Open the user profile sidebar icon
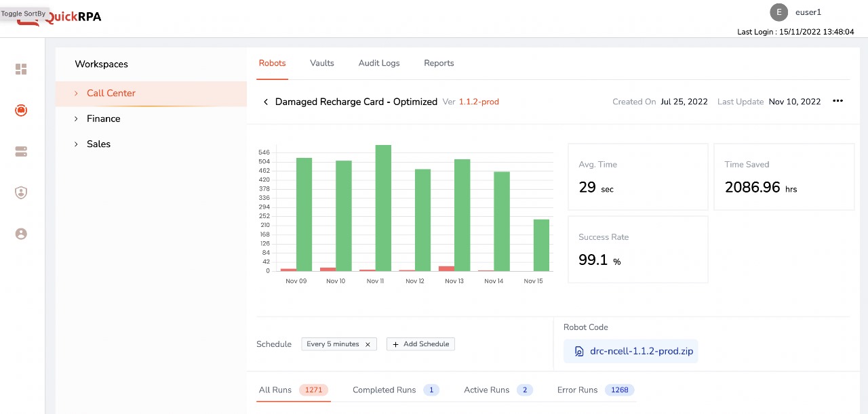The image size is (868, 414). pyautogui.click(x=21, y=234)
